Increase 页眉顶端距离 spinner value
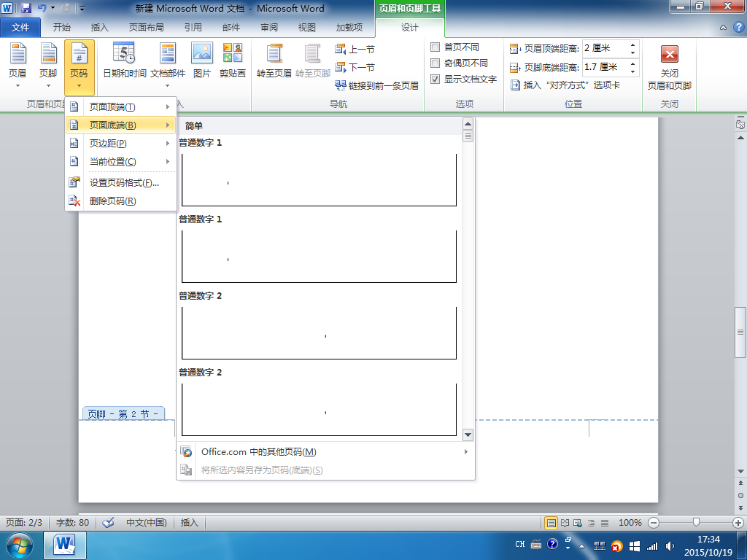This screenshot has height=560, width=747. click(632, 44)
